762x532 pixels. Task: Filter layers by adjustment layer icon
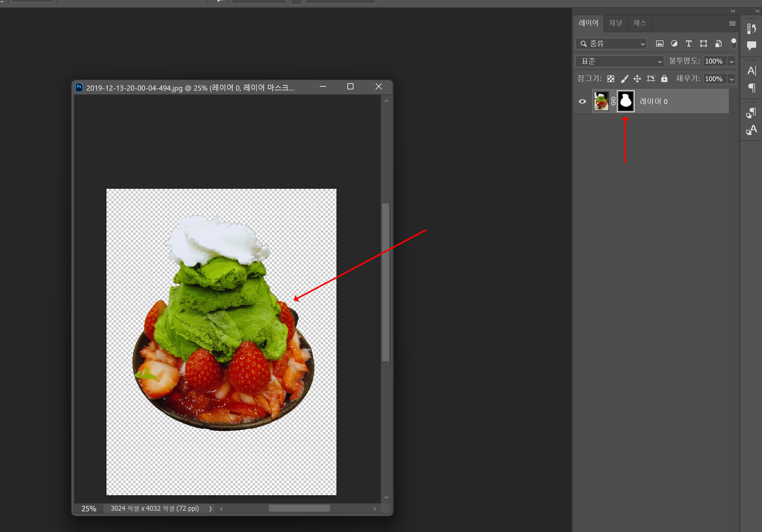tap(674, 43)
